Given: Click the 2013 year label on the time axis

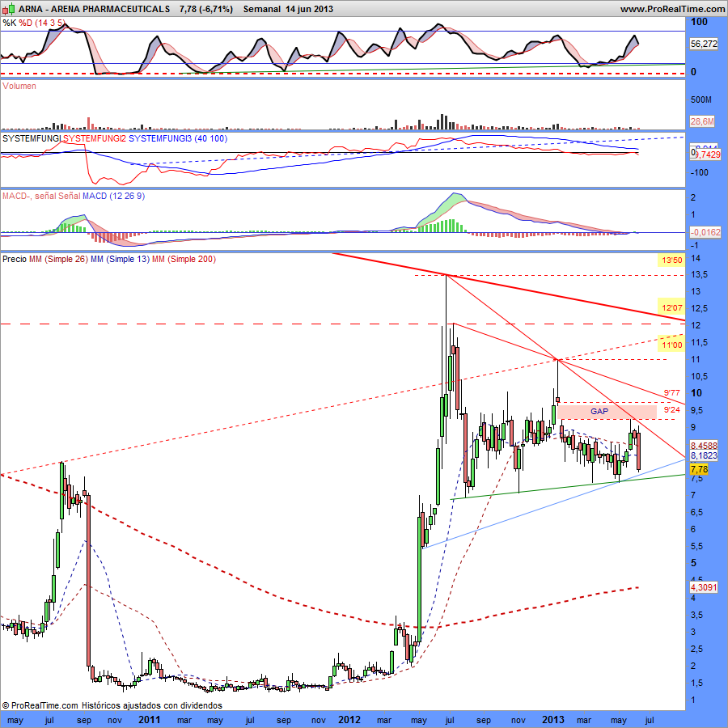Looking at the screenshot, I should tap(553, 720).
